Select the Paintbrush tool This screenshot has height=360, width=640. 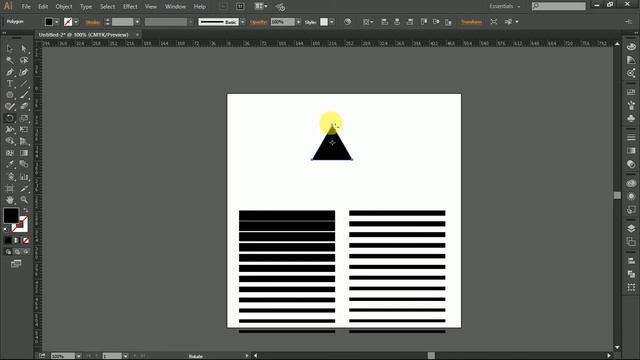(x=24, y=95)
